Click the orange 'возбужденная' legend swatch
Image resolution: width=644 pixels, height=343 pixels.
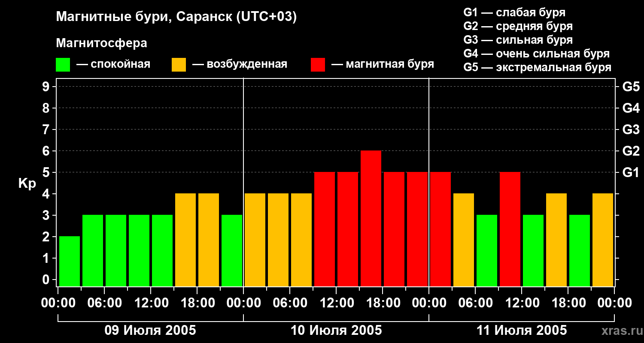(179, 65)
